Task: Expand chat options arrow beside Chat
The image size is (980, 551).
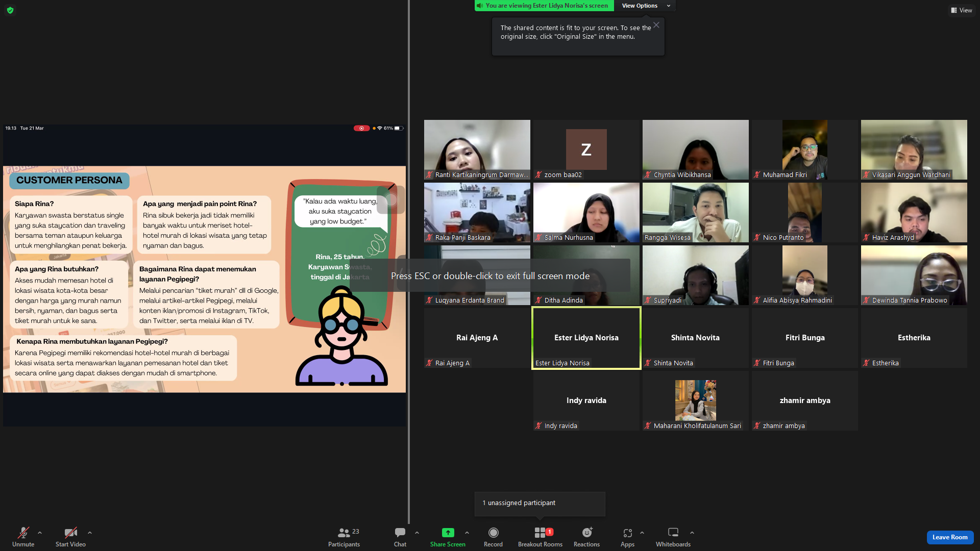Action: [x=417, y=533]
